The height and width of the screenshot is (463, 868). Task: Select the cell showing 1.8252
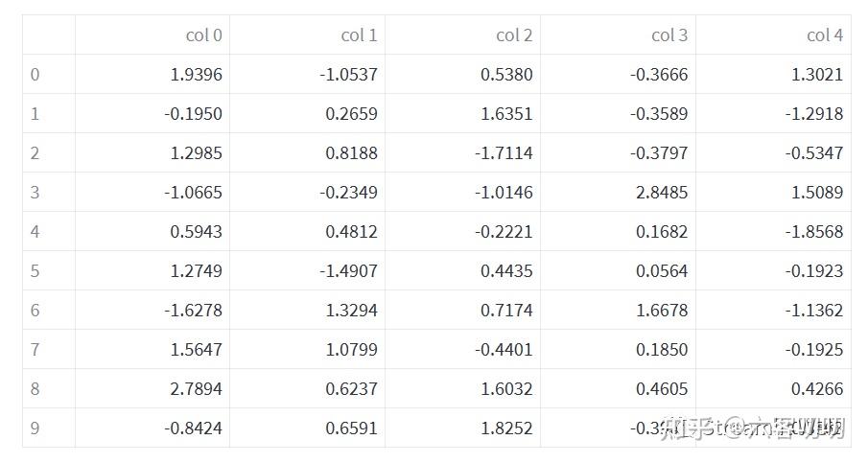506,428
